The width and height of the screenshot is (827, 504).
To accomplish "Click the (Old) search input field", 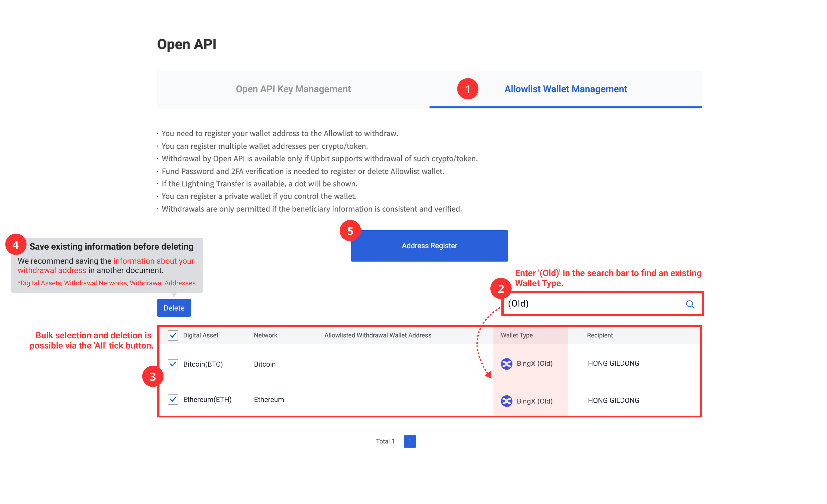I will [591, 304].
